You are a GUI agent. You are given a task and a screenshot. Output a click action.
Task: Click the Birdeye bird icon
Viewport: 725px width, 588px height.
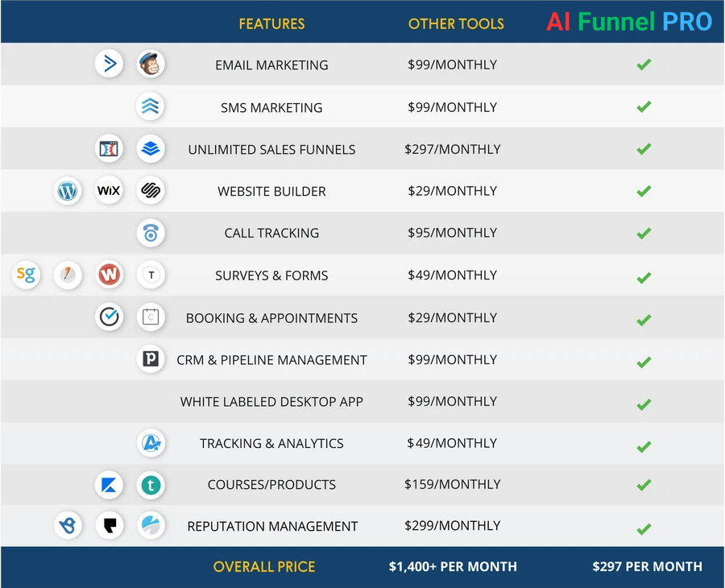coord(68,525)
